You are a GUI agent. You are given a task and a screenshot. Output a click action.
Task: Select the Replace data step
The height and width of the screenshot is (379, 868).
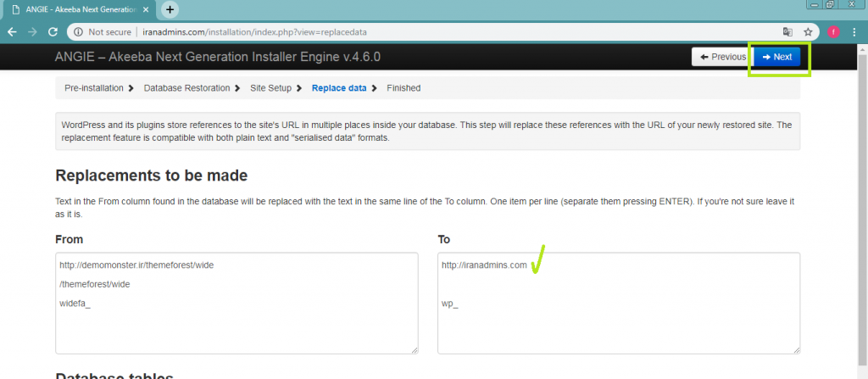[x=339, y=88]
